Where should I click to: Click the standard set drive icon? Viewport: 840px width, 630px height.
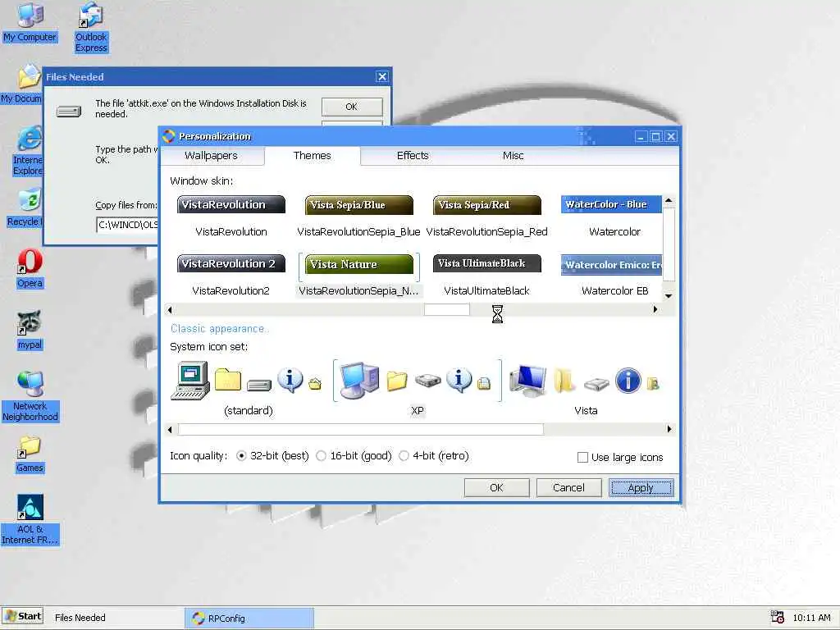pyautogui.click(x=259, y=385)
